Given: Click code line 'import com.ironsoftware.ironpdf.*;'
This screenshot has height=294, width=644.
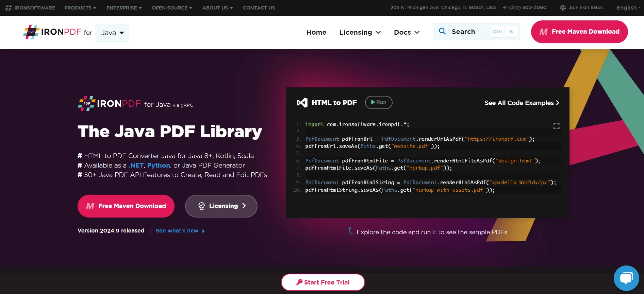Looking at the screenshot, I should click(357, 124).
